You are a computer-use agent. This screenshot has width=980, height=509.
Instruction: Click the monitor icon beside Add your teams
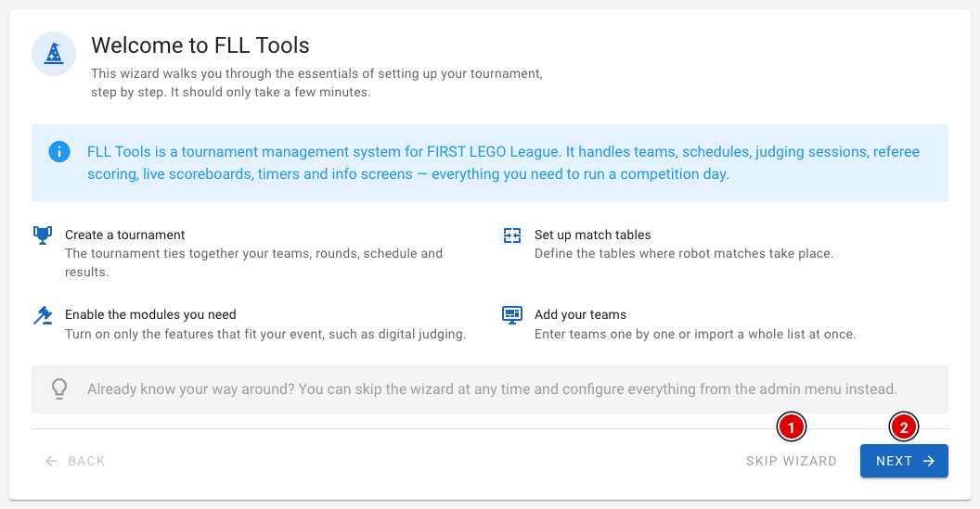coord(512,315)
